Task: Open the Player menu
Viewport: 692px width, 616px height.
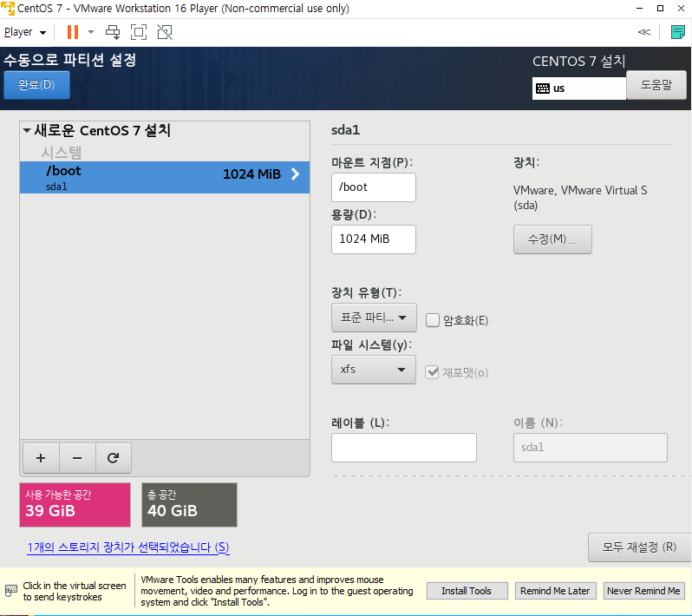Action: point(24,32)
